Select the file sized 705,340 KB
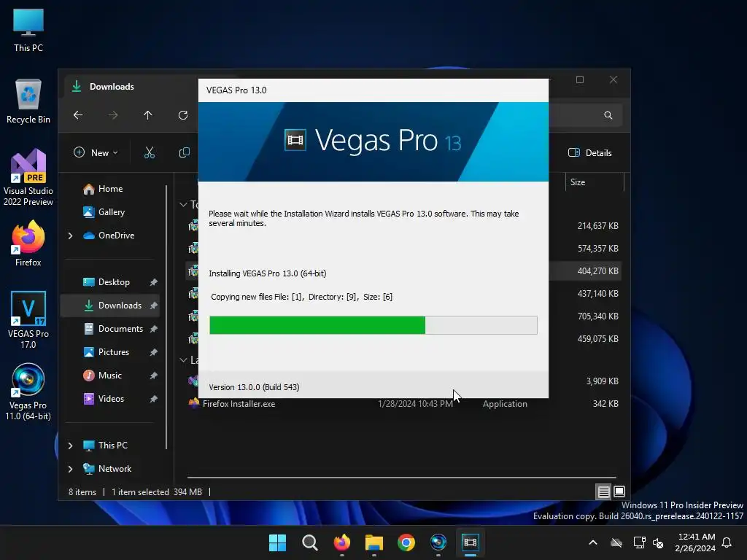This screenshot has width=747, height=560. click(598, 316)
